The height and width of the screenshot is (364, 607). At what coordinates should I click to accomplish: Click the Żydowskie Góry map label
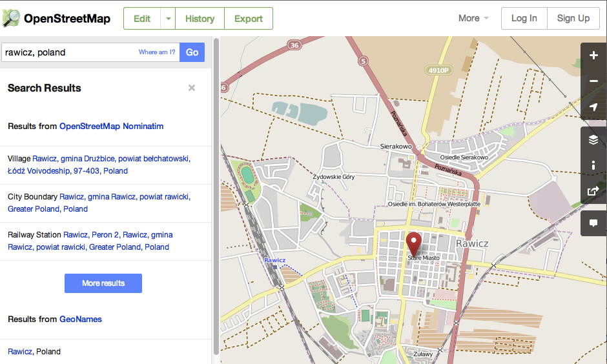333,177
